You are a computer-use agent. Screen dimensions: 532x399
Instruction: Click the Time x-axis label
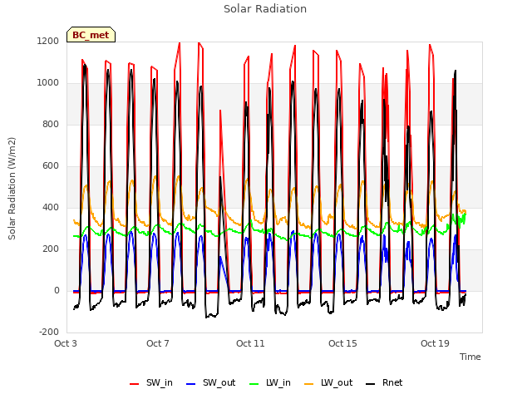point(470,357)
